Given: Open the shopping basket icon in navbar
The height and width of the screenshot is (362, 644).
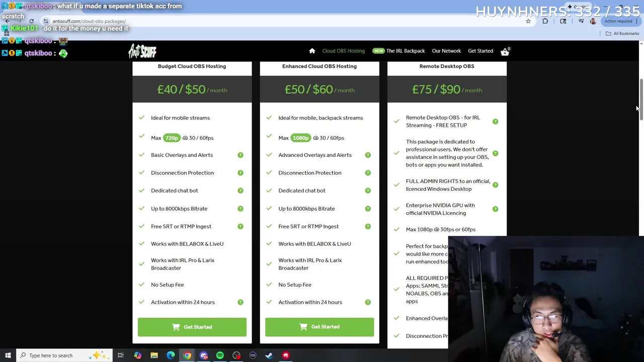Looking at the screenshot, I should click(505, 51).
